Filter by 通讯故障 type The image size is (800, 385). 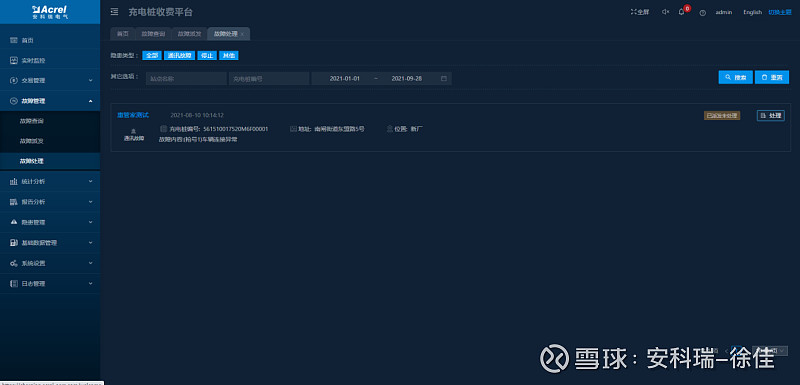point(180,56)
